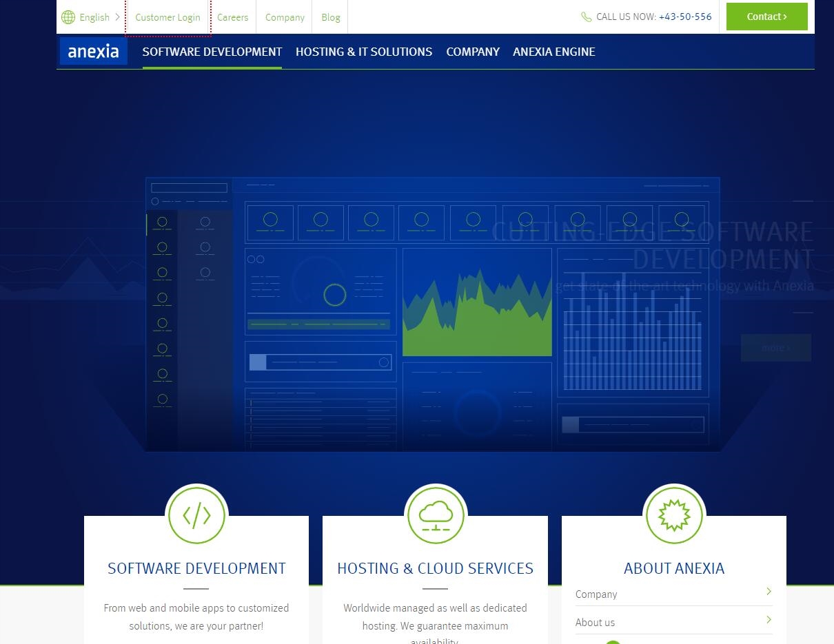
Task: Click the arrow in the Company card row
Action: point(769,592)
